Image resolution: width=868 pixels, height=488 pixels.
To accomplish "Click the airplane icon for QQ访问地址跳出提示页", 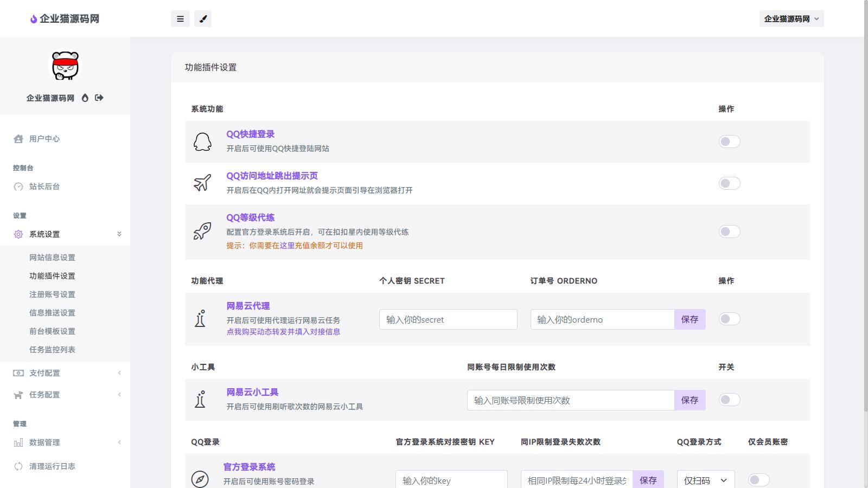I will click(202, 183).
